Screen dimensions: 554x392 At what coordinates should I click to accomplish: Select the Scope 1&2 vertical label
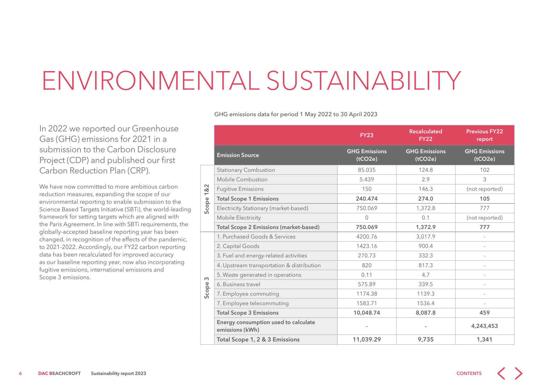207,199
